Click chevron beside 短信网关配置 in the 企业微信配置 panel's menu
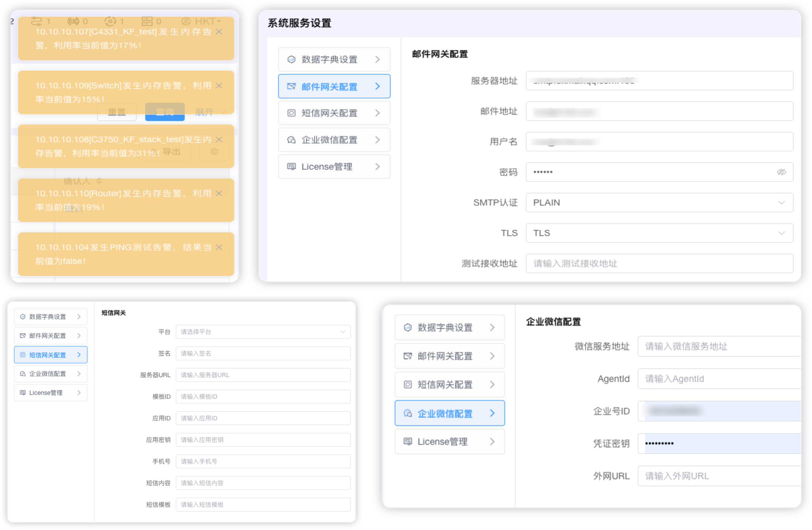 [x=492, y=385]
